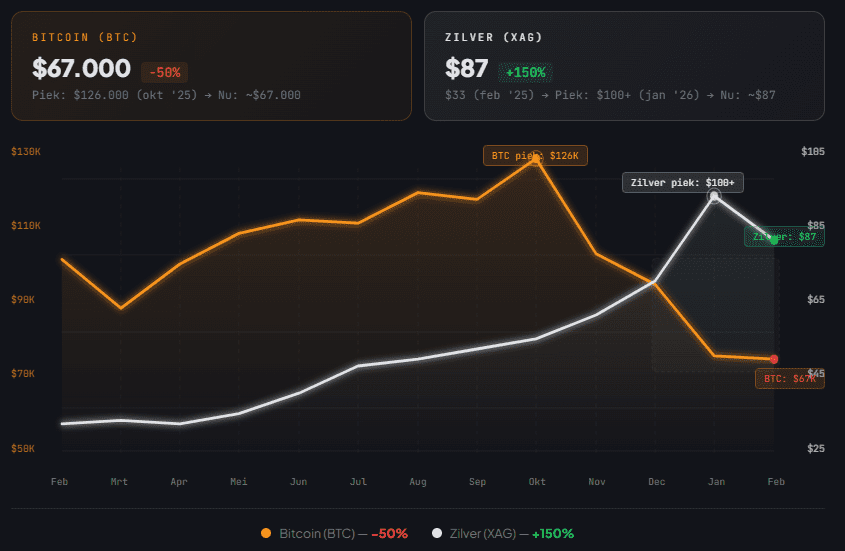Screen dimensions: 845x551
Task: Click the green Zilver endpoint dot
Action: click(x=774, y=240)
